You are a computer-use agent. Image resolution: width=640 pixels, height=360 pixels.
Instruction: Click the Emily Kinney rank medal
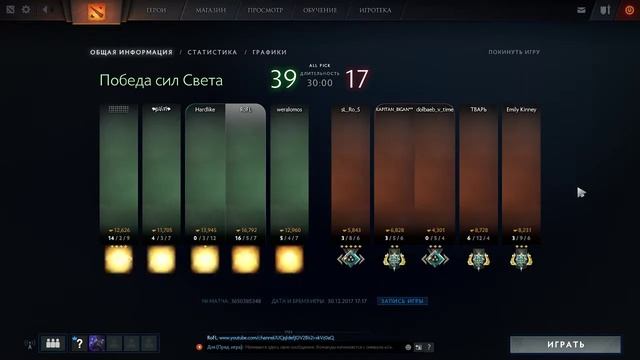pyautogui.click(x=521, y=258)
